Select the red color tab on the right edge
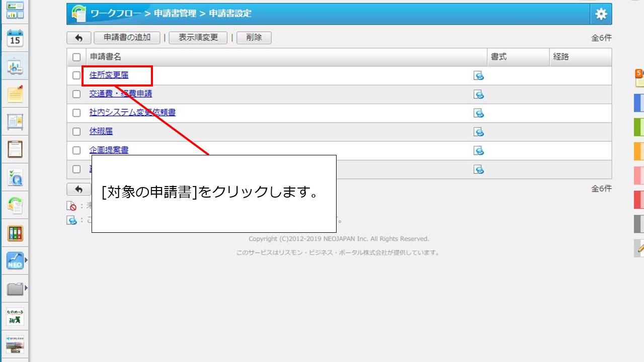This screenshot has width=644, height=362. click(639, 200)
